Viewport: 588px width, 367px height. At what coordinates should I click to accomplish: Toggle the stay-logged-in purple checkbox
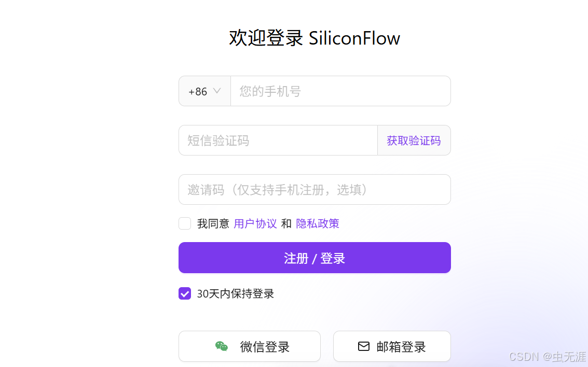pos(185,293)
